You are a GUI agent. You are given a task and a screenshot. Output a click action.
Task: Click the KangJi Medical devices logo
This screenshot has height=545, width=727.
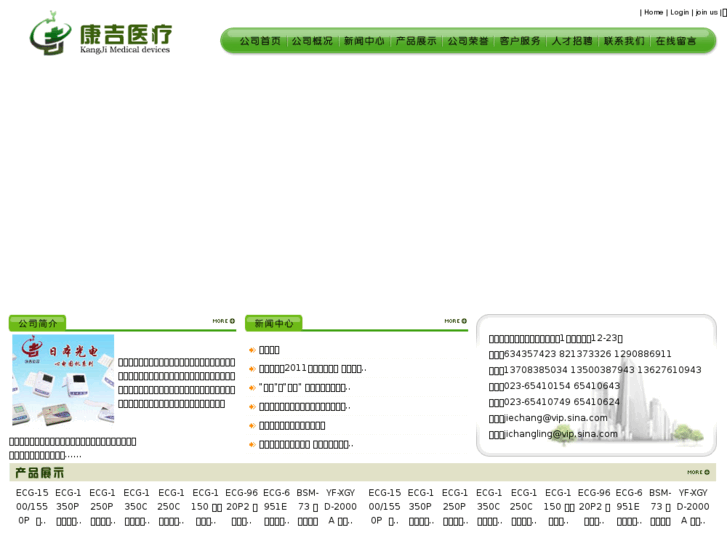101,33
